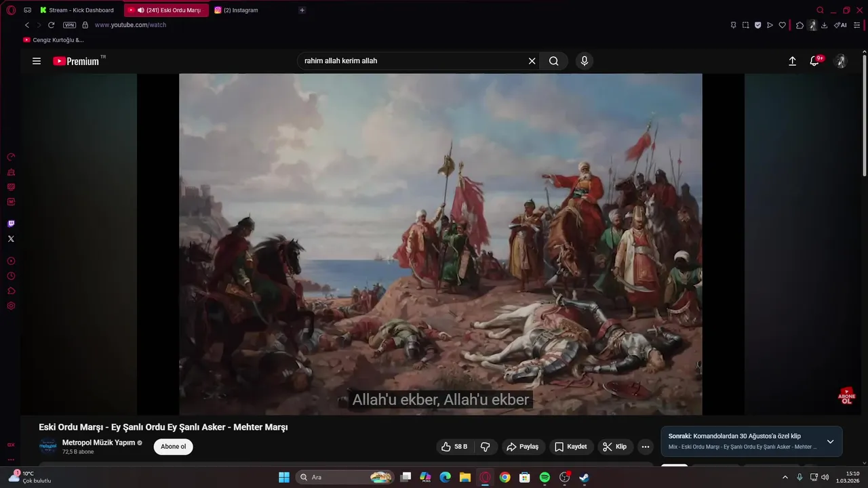Open YouTube create/upload button

pos(792,61)
